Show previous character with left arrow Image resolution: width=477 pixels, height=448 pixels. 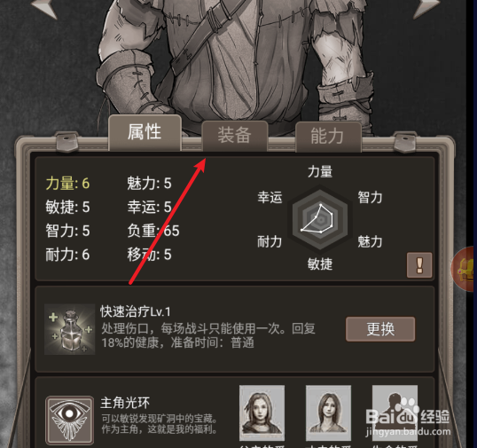[44, 8]
